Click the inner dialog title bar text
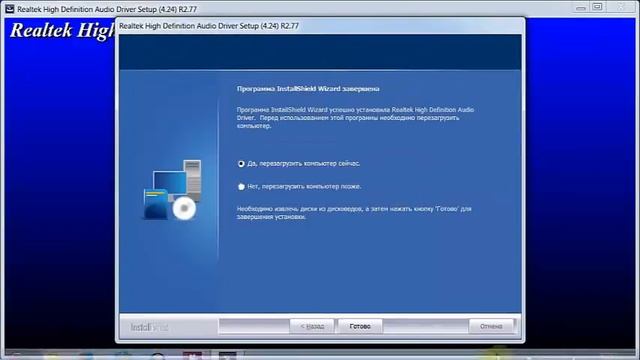 pos(209,26)
